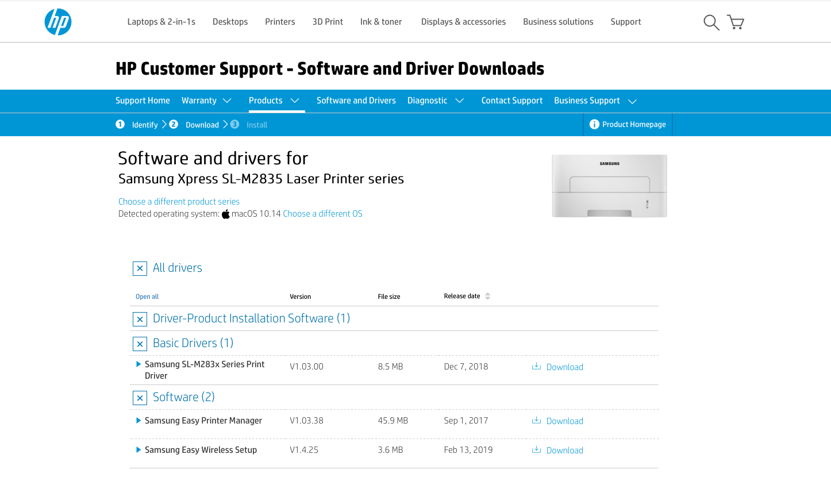Viewport: 831px width, 504px height.
Task: Open the Products dropdown chevron
Action: (x=295, y=101)
